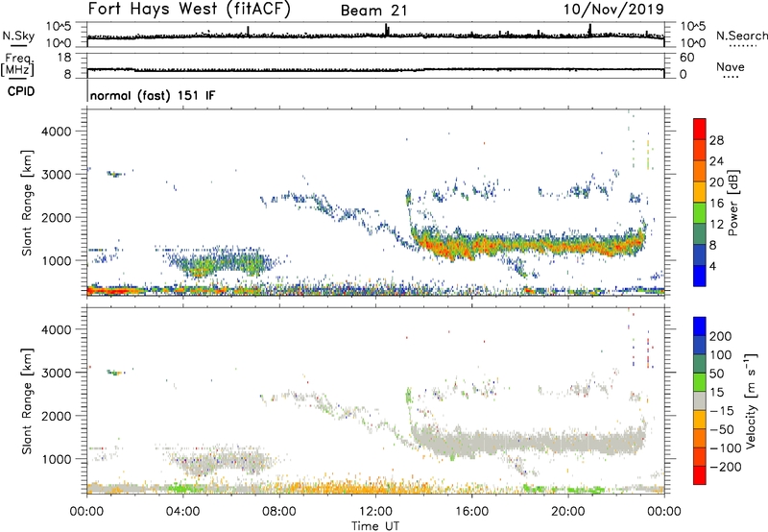
Task: Click the '24' tick on Power colorbar
Action: coord(716,161)
